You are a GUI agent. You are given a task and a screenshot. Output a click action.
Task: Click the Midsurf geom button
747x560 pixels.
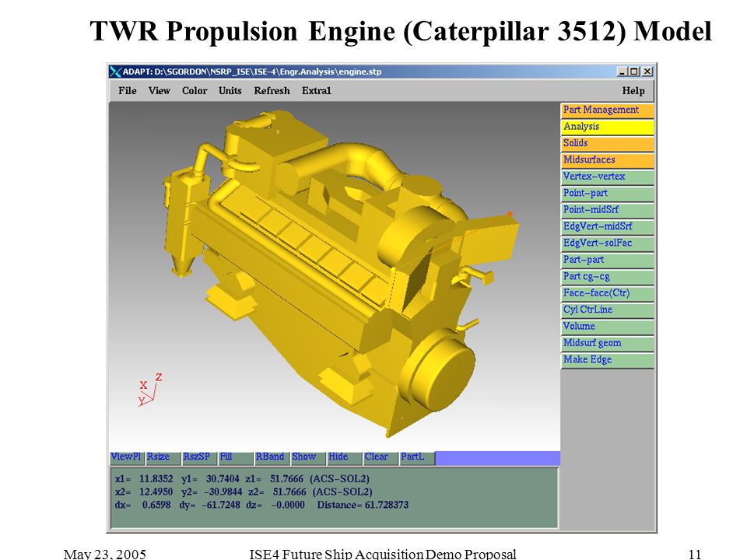(x=608, y=343)
